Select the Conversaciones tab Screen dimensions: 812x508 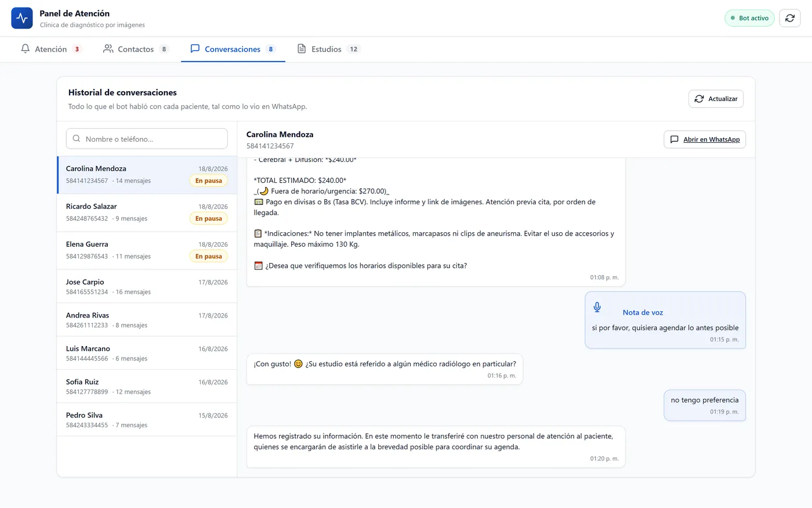pos(233,49)
